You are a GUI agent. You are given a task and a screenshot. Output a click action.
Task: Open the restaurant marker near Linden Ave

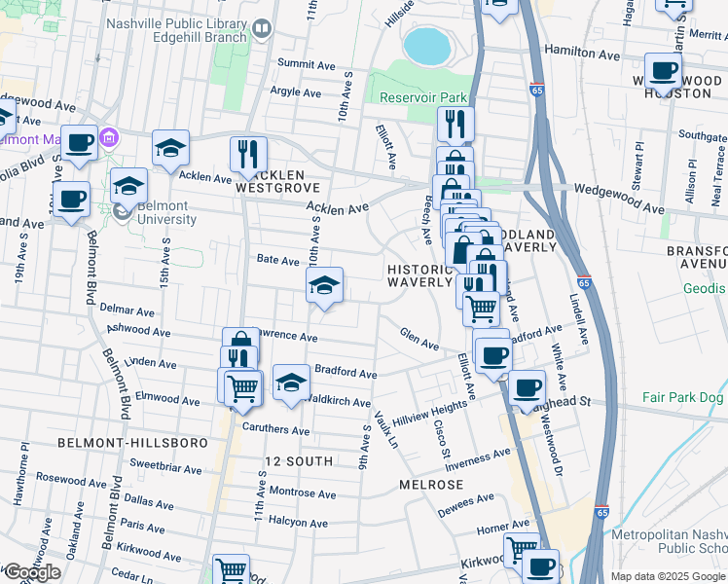(238, 357)
